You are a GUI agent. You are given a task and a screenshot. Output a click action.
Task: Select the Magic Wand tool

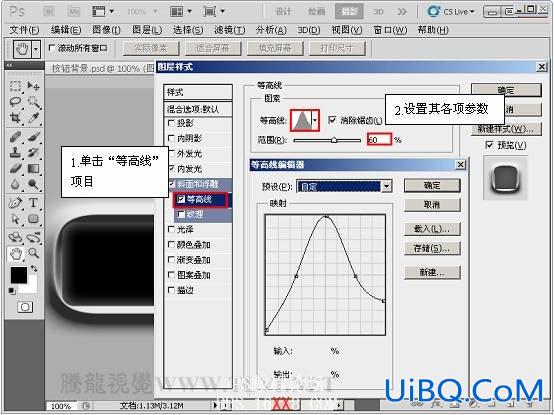[34, 102]
